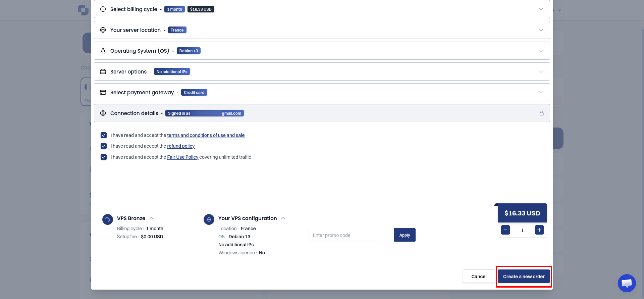
Task: Open the live chat bubble icon
Action: 627,283
